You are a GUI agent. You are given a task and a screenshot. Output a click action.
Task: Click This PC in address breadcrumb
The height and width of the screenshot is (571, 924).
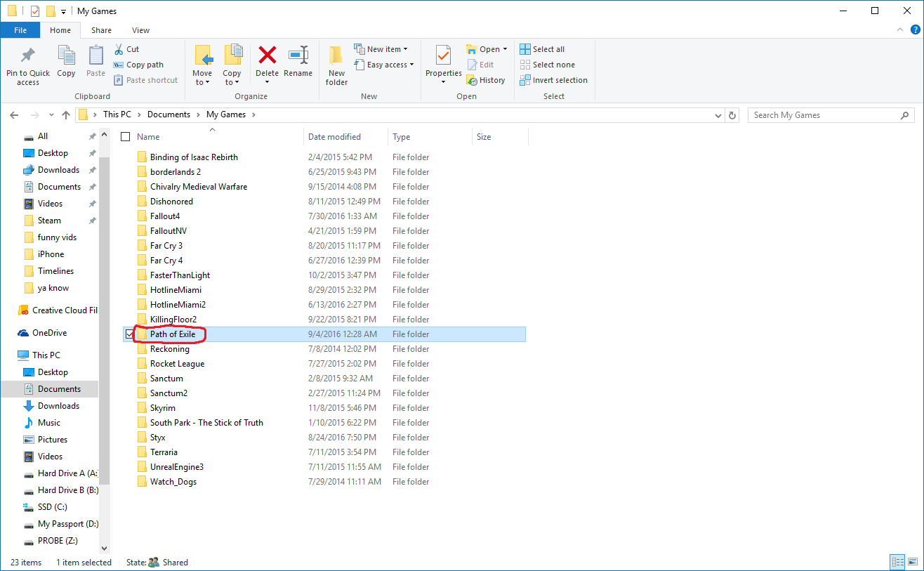117,114
